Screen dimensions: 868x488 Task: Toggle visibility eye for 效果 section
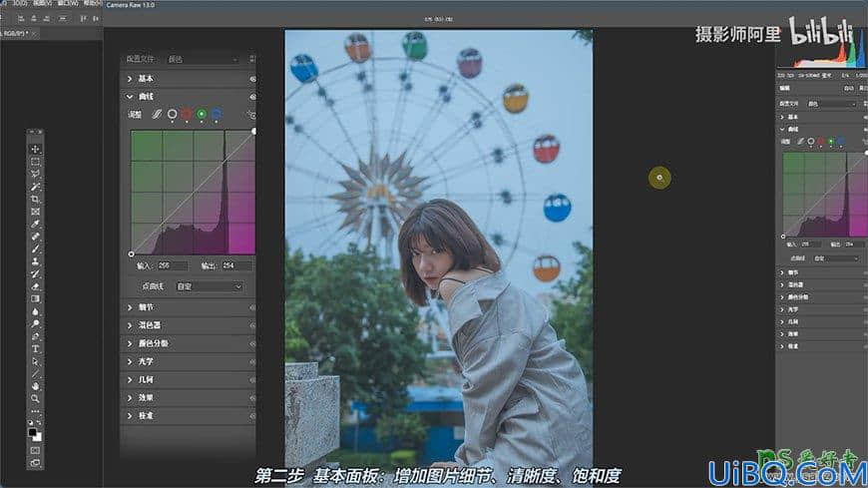pos(253,398)
